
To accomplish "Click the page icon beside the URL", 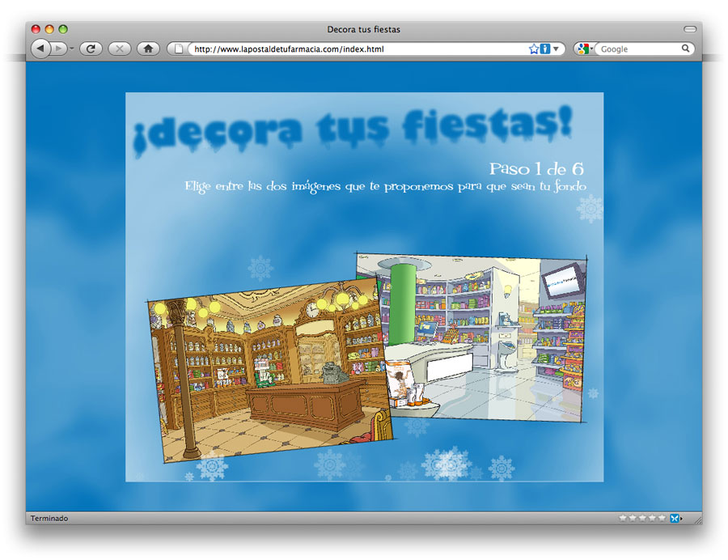I will pyautogui.click(x=178, y=49).
